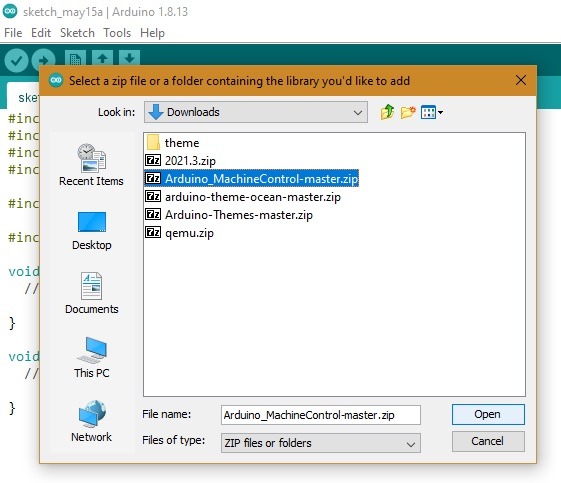
Task: Select the theme folder
Action: pyautogui.click(x=173, y=143)
